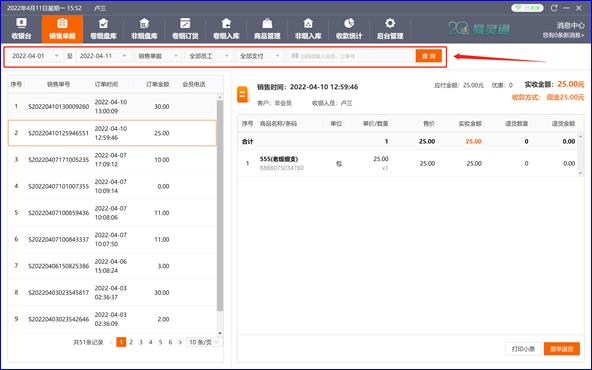The image size is (592, 370).
Task: Click the 商品名称/条码 column header
Action: [278, 123]
